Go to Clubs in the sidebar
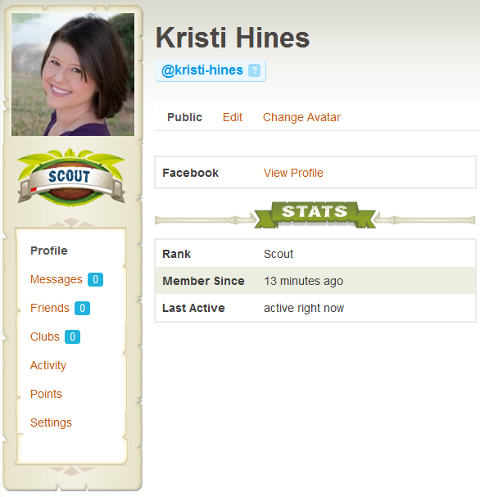The image size is (480, 497). [x=45, y=337]
